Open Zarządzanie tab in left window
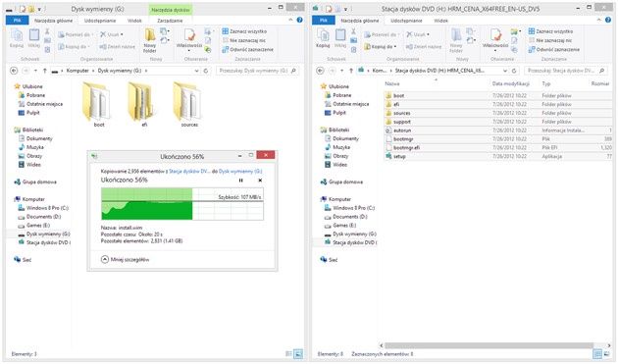The width and height of the screenshot is (618, 364). click(x=170, y=20)
